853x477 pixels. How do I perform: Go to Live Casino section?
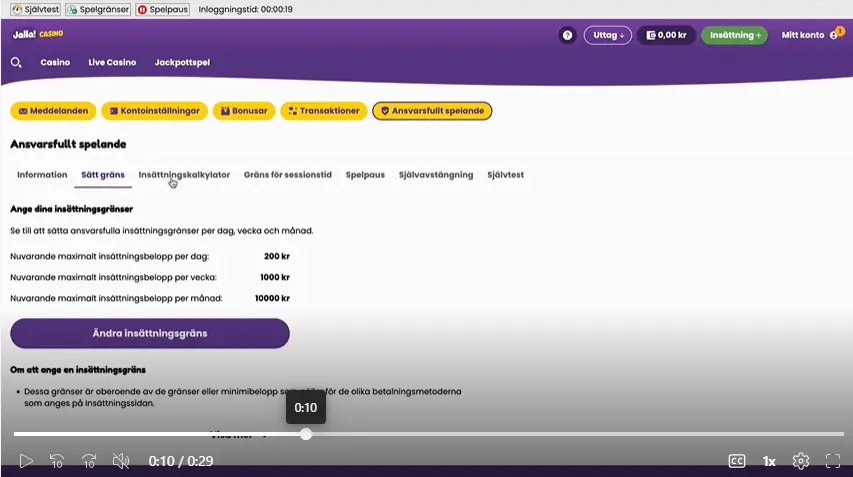point(112,63)
